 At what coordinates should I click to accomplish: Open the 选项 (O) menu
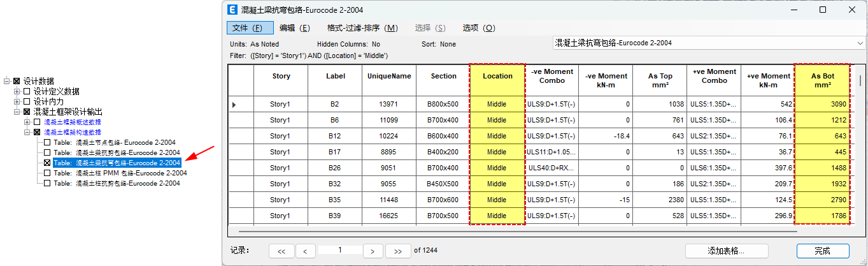point(479,28)
